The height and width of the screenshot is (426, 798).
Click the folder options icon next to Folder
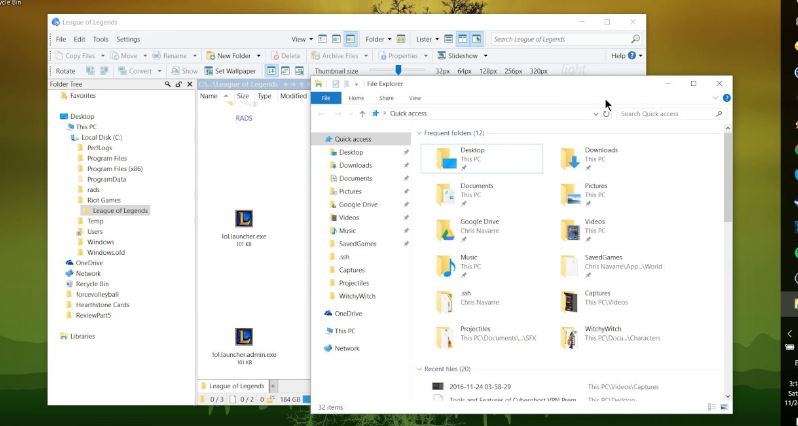point(401,39)
